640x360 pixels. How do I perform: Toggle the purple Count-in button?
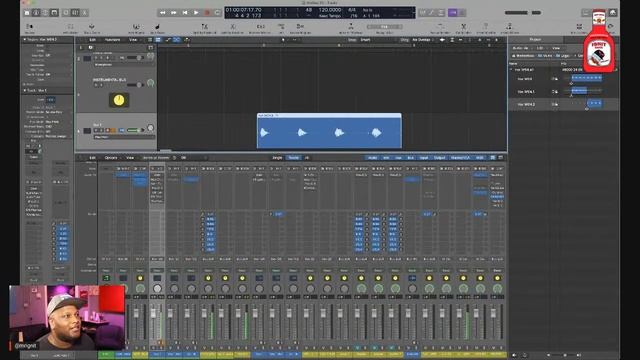coord(453,13)
